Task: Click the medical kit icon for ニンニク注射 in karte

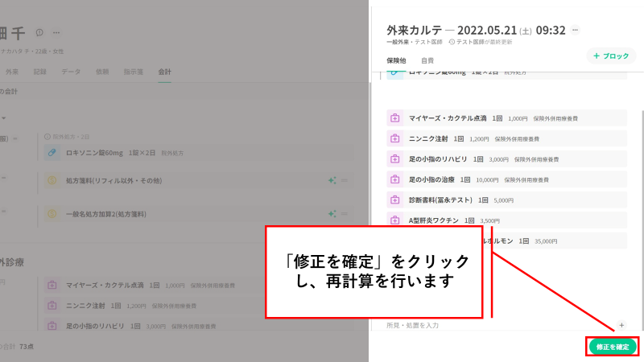Action: 394,138
